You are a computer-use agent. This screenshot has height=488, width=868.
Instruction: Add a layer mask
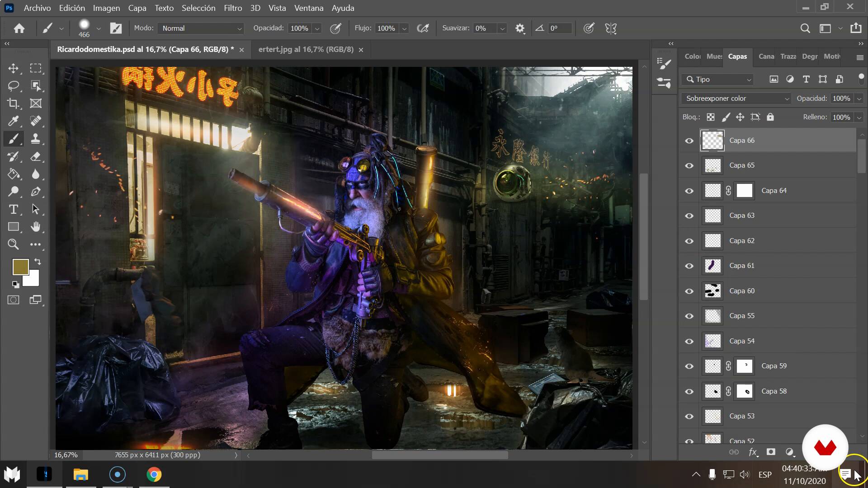(x=771, y=452)
